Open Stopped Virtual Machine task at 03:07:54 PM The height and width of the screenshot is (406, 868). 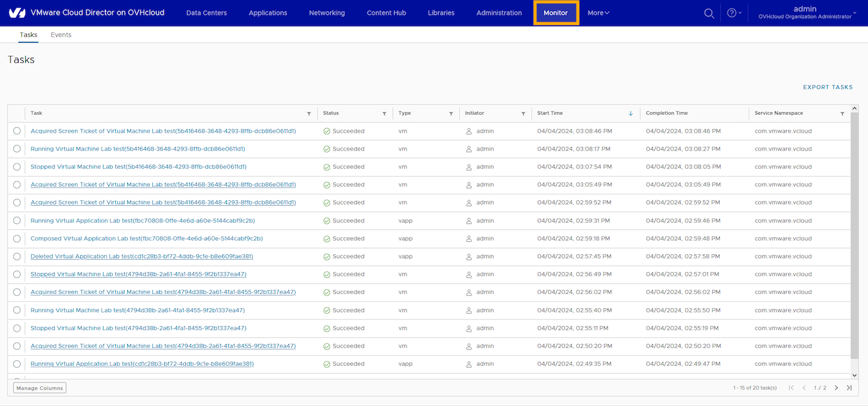(138, 167)
